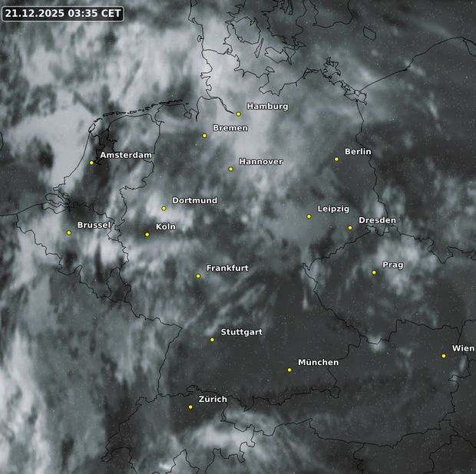Click the München city name label
The height and width of the screenshot is (474, 476).
pyautogui.click(x=318, y=362)
